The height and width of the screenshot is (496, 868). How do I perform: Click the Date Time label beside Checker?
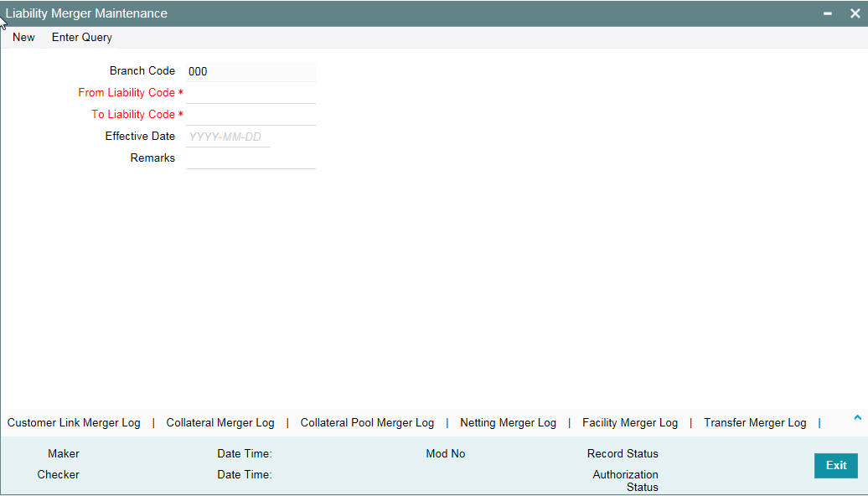tap(245, 475)
